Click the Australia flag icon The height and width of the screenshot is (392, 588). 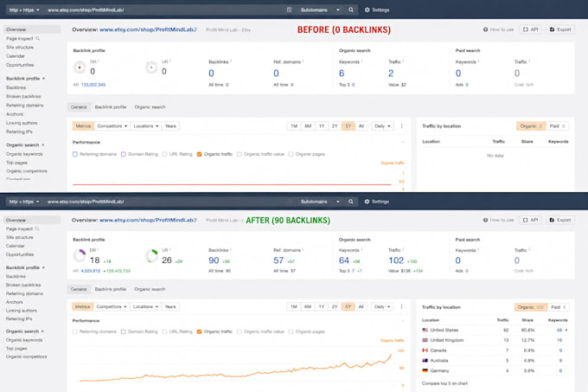pos(425,361)
